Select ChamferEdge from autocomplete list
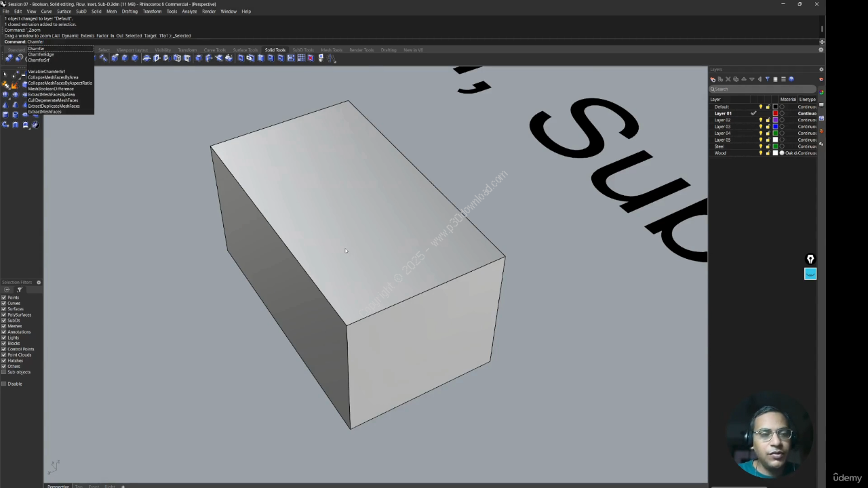868x488 pixels. click(x=41, y=54)
